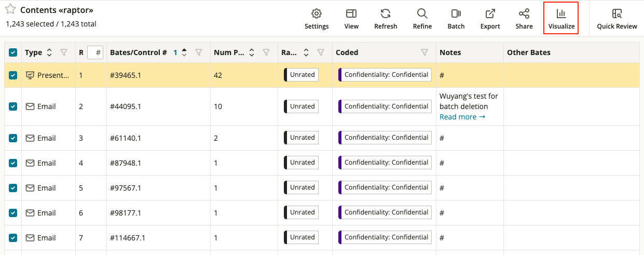Star the Contents raptor favorite icon
Image resolution: width=644 pixels, height=255 pixels.
click(x=10, y=9)
